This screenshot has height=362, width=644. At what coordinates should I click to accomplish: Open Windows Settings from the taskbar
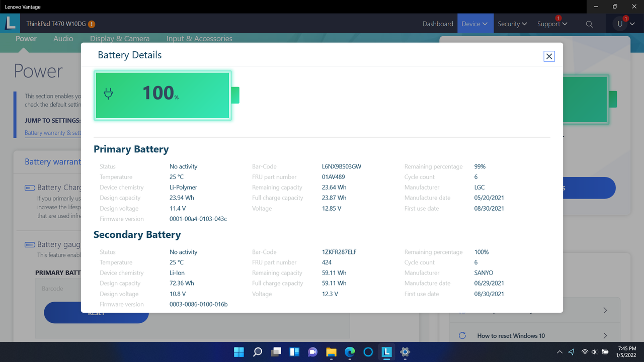point(405,352)
